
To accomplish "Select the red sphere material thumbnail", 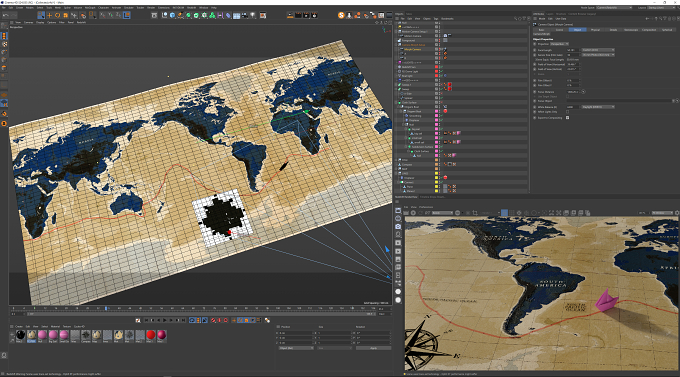I will coord(150,334).
